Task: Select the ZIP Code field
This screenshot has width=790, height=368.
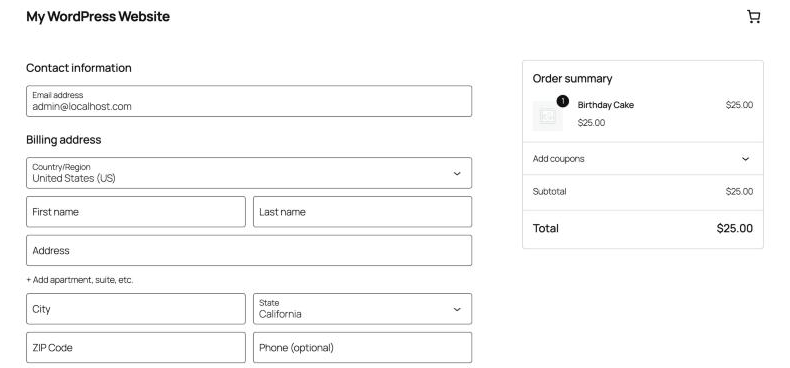Action: (136, 347)
